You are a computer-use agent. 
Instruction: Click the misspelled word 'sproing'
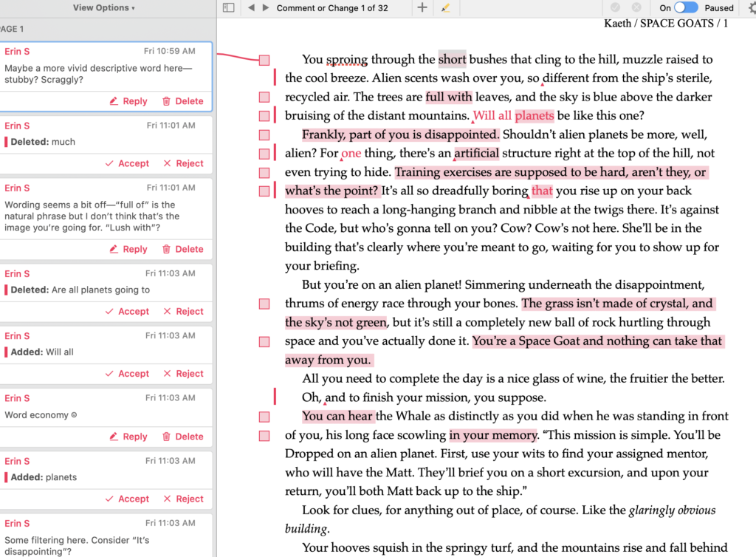coord(347,60)
